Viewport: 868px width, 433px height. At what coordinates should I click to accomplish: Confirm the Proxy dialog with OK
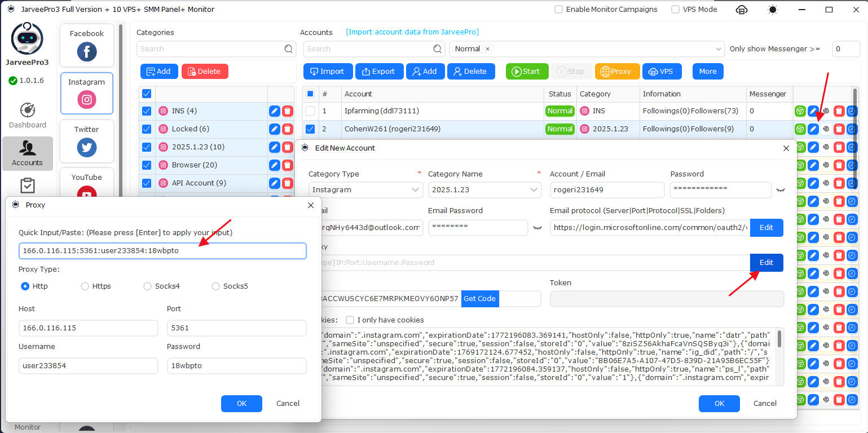(x=241, y=404)
